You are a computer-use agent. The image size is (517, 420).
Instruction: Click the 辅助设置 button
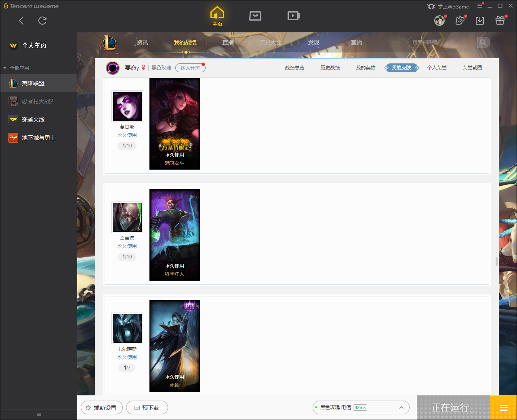tap(101, 408)
